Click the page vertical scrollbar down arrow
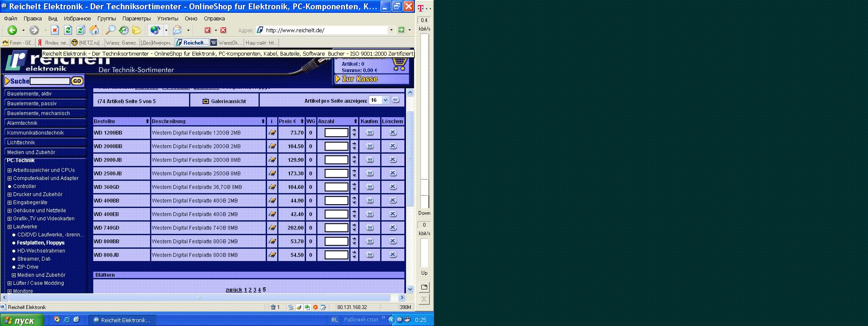The height and width of the screenshot is (326, 868). coord(410,289)
